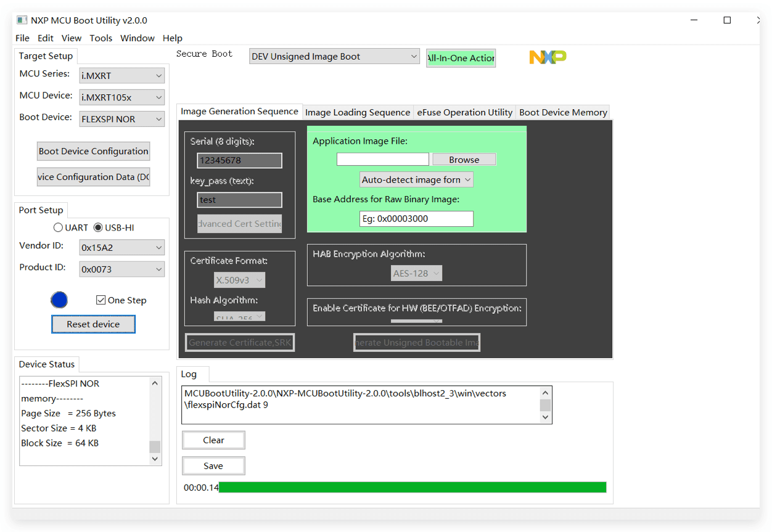Select the Device Status tab

47,364
